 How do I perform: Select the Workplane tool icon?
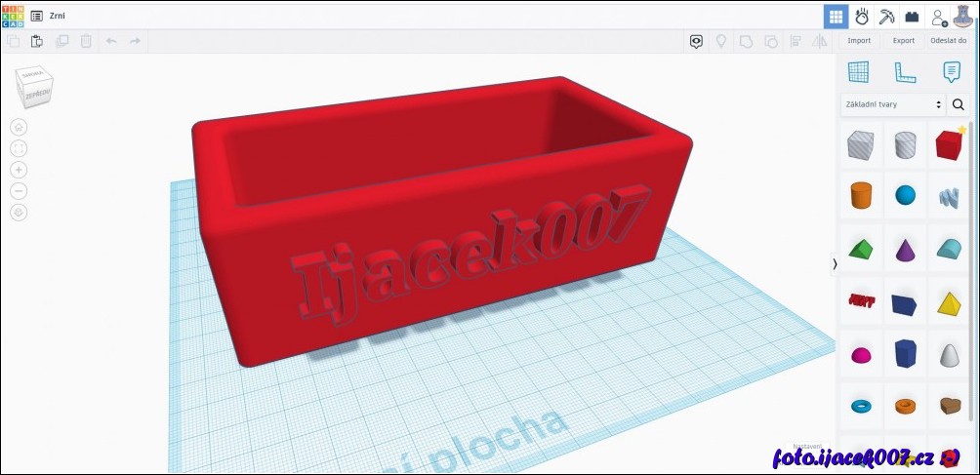click(858, 72)
